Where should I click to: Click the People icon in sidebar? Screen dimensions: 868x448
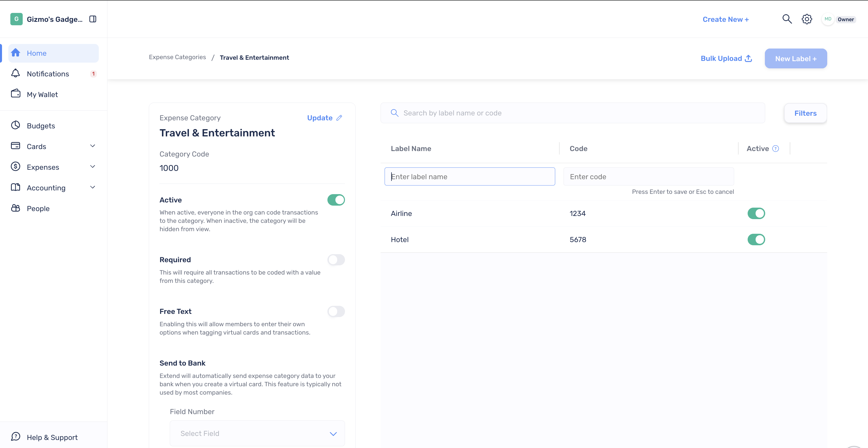click(x=16, y=208)
